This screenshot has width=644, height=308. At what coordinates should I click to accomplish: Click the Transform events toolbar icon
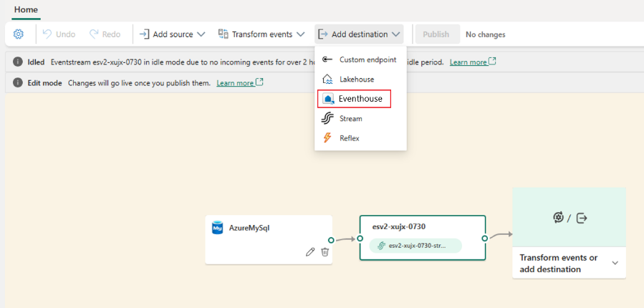tap(223, 34)
